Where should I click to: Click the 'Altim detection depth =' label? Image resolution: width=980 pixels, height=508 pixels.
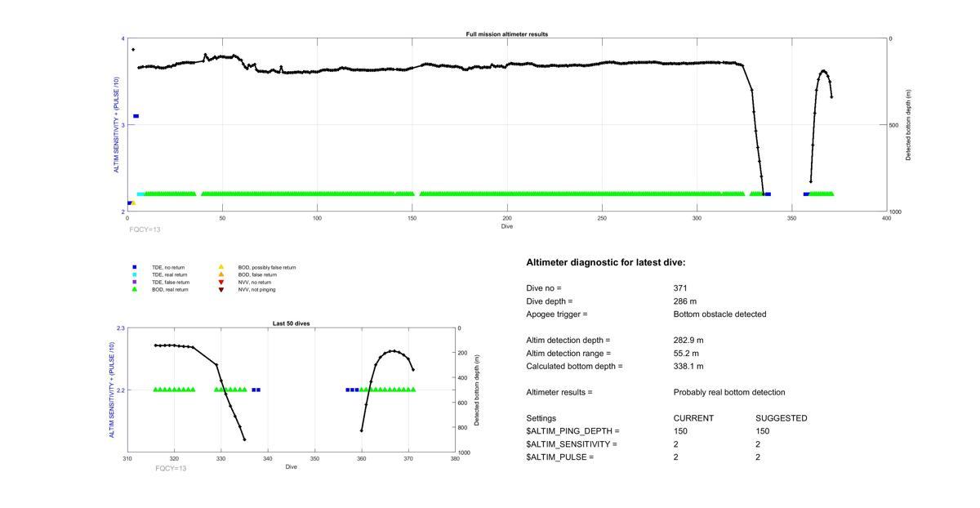pyautogui.click(x=568, y=341)
